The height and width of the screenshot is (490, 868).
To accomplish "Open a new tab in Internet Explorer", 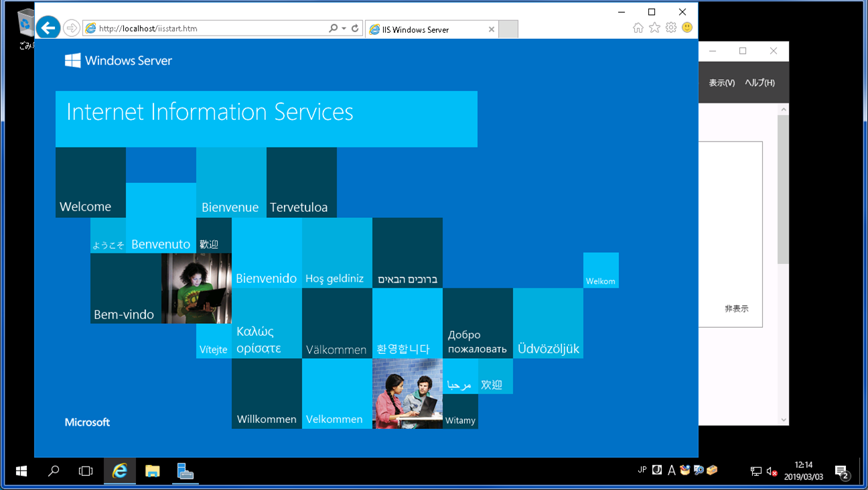I will 507,29.
